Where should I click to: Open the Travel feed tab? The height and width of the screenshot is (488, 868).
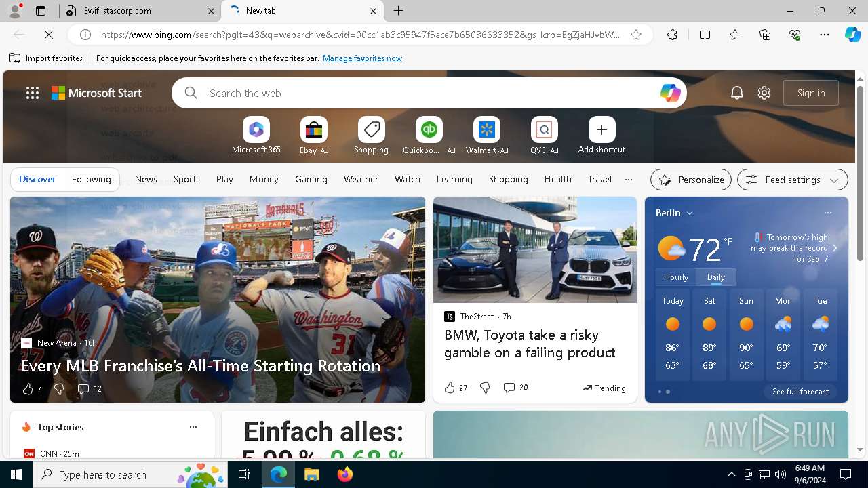point(599,180)
